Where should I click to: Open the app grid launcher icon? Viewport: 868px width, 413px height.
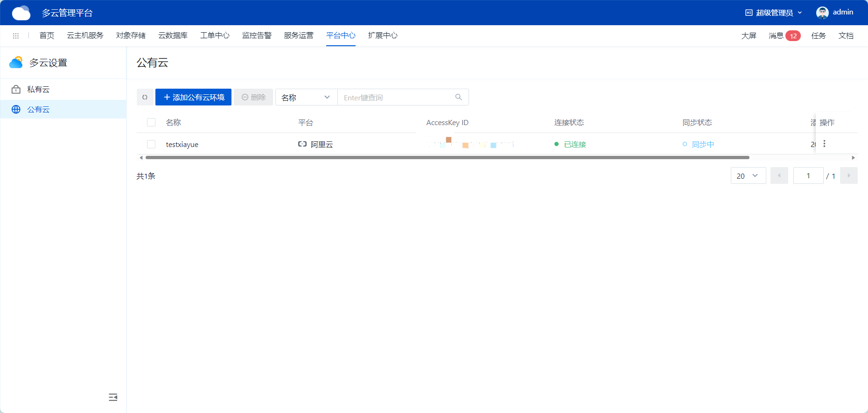click(x=16, y=35)
